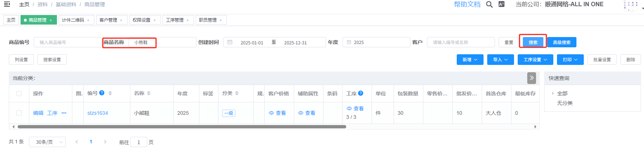Check the row checkbox for 小熊鞋
Viewport: 644px width, 150px height.
click(19, 113)
